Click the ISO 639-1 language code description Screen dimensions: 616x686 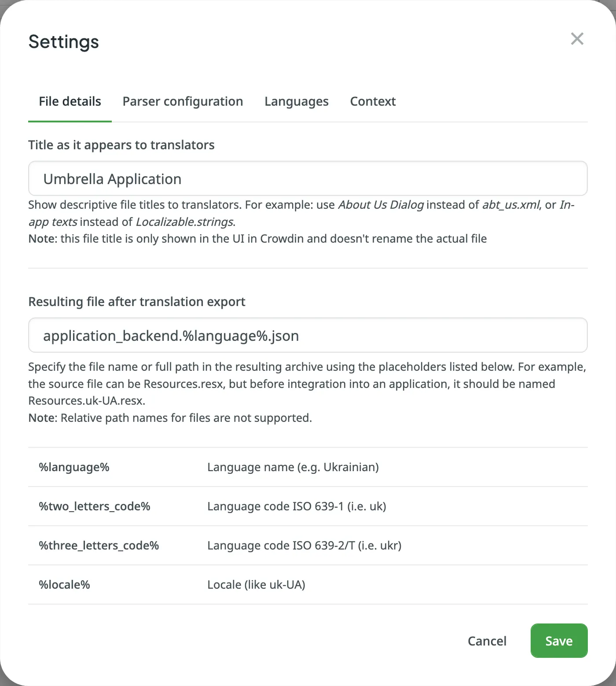297,506
